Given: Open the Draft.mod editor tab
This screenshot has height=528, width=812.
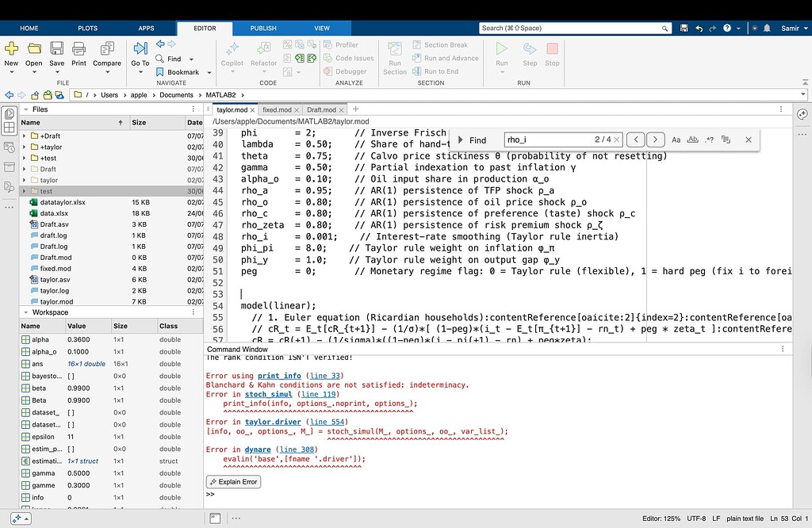Looking at the screenshot, I should click(x=321, y=109).
